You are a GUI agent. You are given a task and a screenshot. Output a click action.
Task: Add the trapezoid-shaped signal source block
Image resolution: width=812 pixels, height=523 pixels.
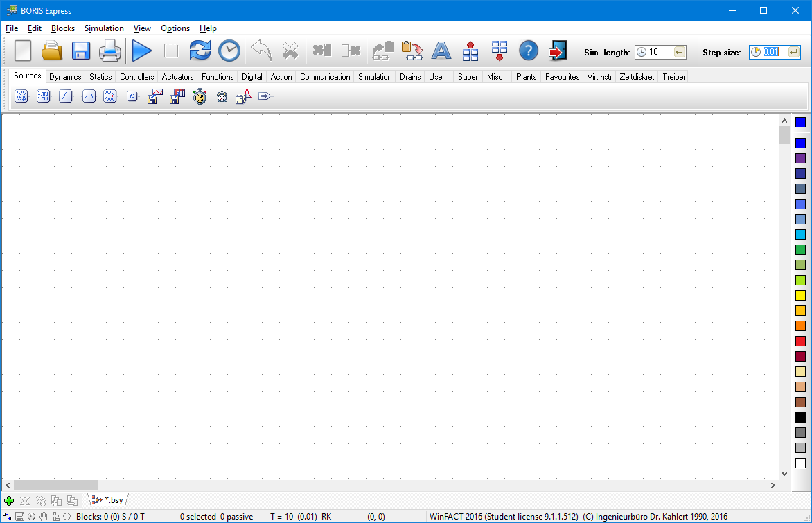coord(89,96)
